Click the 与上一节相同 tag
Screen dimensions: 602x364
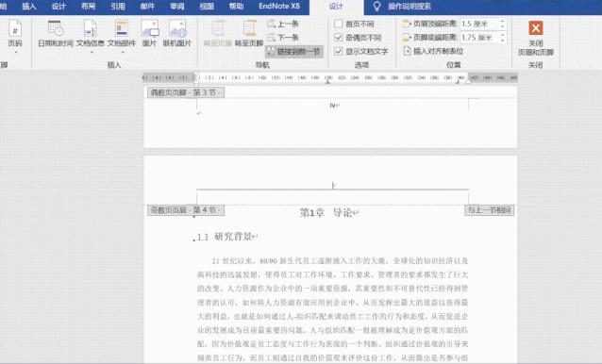tap(489, 210)
